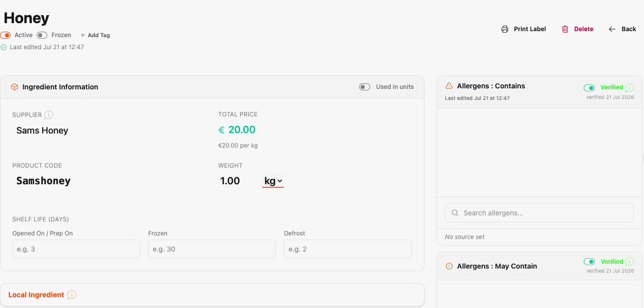
Task: Click the back arrow icon
Action: click(x=612, y=29)
